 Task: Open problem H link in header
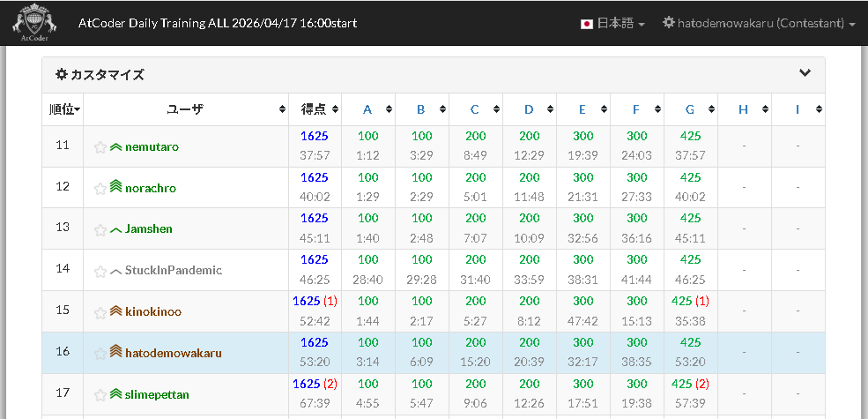[x=744, y=109]
